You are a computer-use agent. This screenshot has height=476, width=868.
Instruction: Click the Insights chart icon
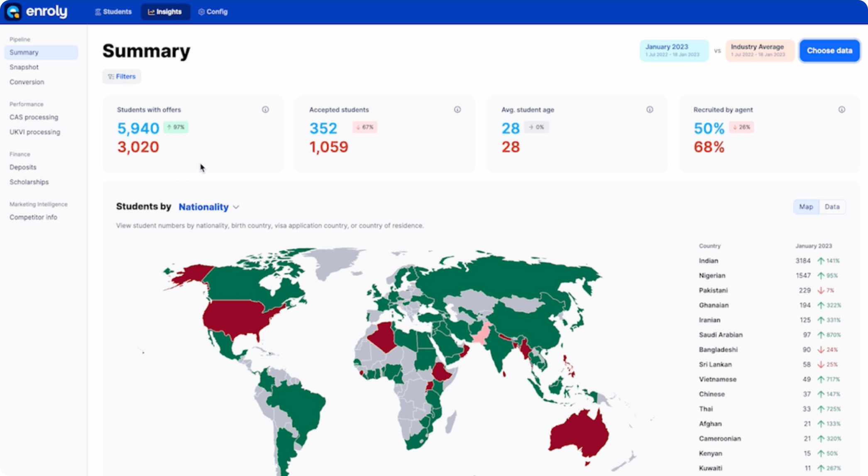(151, 12)
